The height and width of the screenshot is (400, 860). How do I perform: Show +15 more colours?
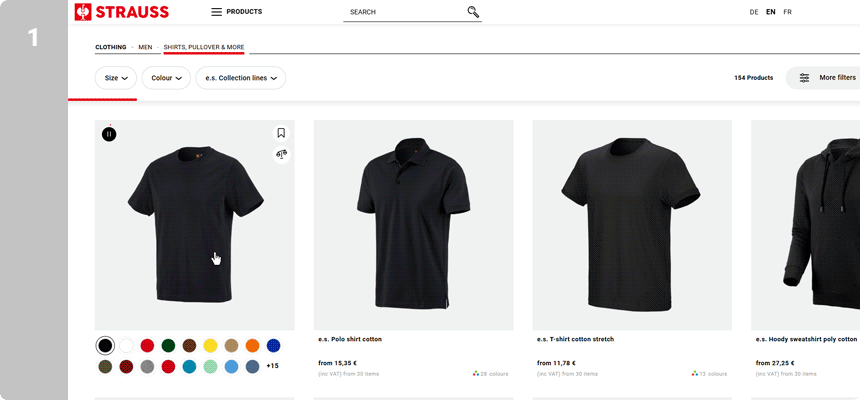click(x=272, y=366)
